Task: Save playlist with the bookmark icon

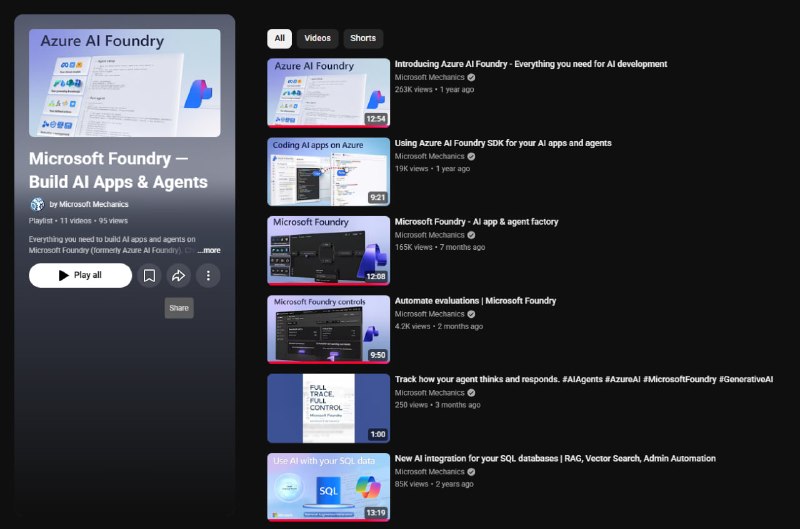Action: 149,275
